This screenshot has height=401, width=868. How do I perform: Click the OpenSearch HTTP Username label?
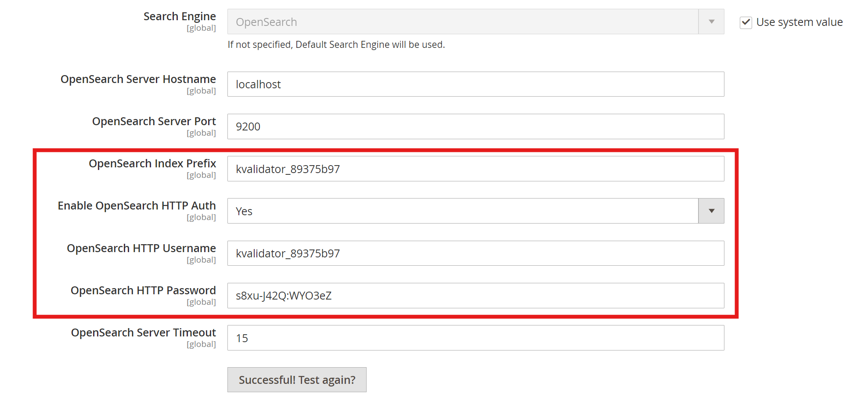point(141,249)
